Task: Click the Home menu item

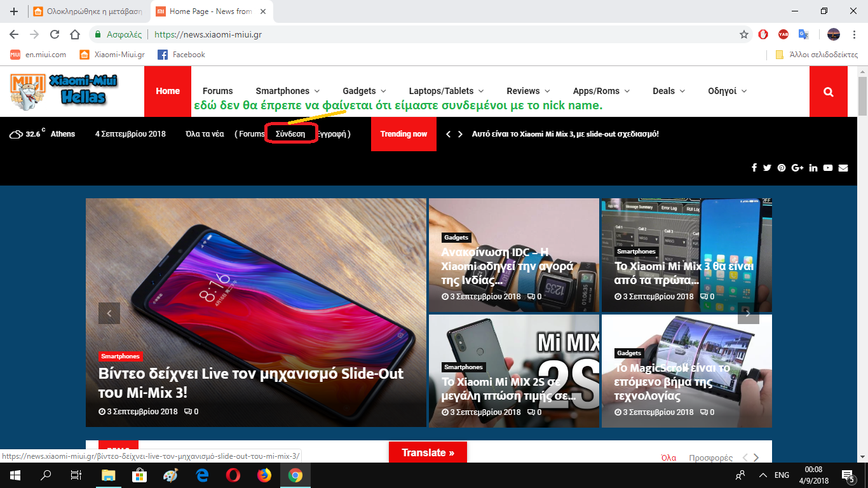Action: click(x=168, y=91)
